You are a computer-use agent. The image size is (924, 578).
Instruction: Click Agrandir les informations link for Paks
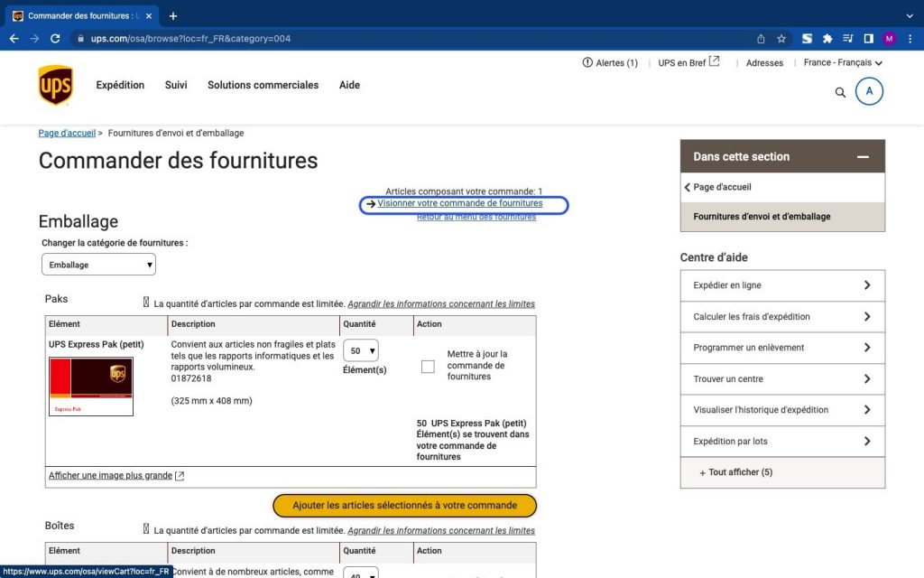[x=440, y=303]
